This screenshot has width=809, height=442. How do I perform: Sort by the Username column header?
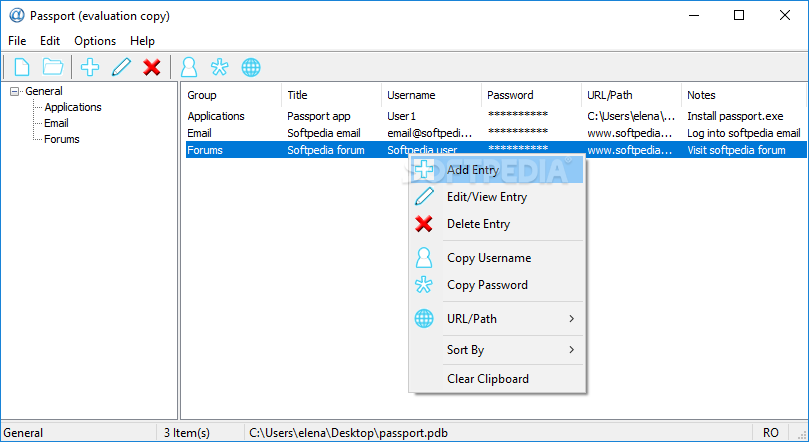(x=431, y=95)
